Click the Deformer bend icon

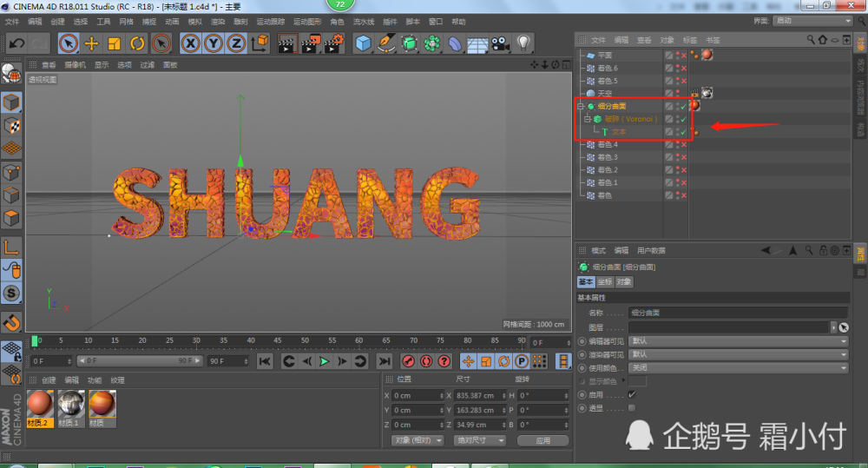[x=455, y=43]
